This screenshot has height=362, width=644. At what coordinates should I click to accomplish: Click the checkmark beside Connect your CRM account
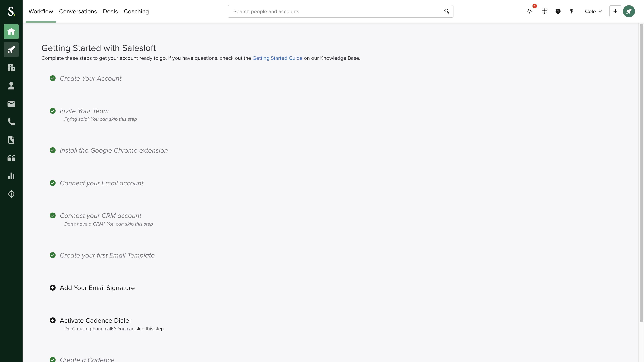(x=52, y=216)
